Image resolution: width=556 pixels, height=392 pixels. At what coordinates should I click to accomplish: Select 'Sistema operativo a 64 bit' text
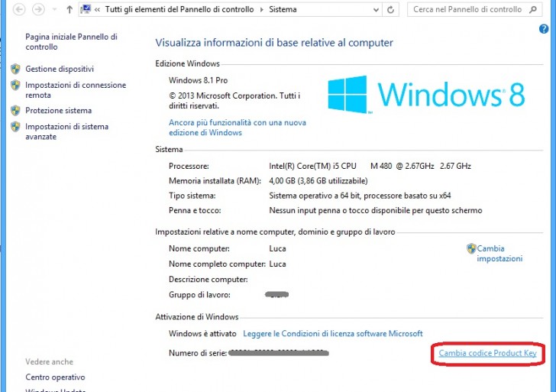[x=315, y=196]
